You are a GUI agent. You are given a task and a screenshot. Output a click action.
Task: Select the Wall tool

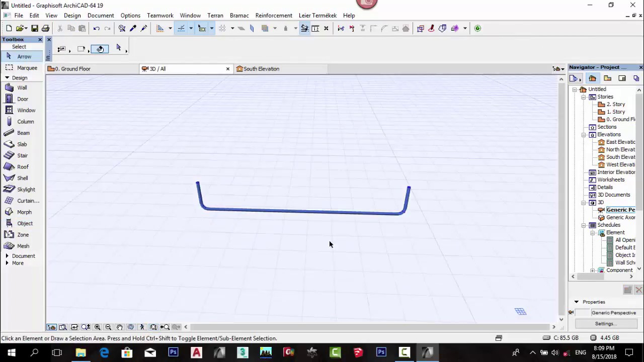22,87
